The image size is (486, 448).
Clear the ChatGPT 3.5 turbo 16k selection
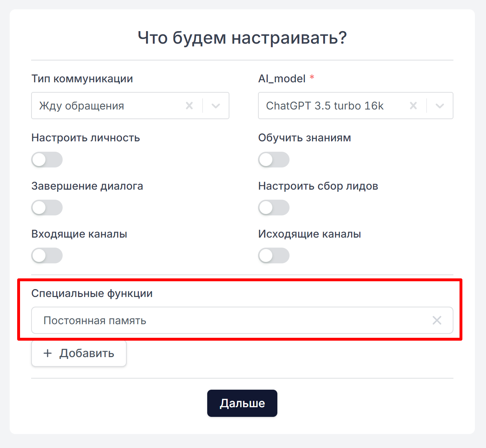[x=413, y=106]
